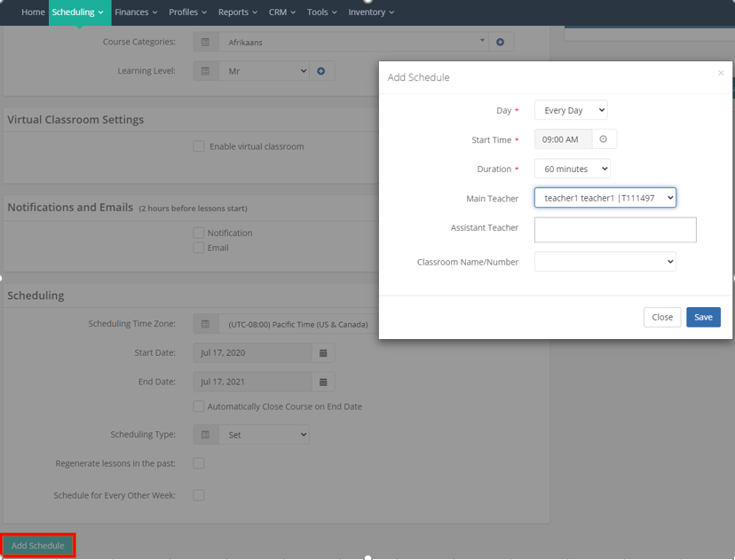Click the Save button
Viewport: 735px width, 560px height.
point(703,317)
